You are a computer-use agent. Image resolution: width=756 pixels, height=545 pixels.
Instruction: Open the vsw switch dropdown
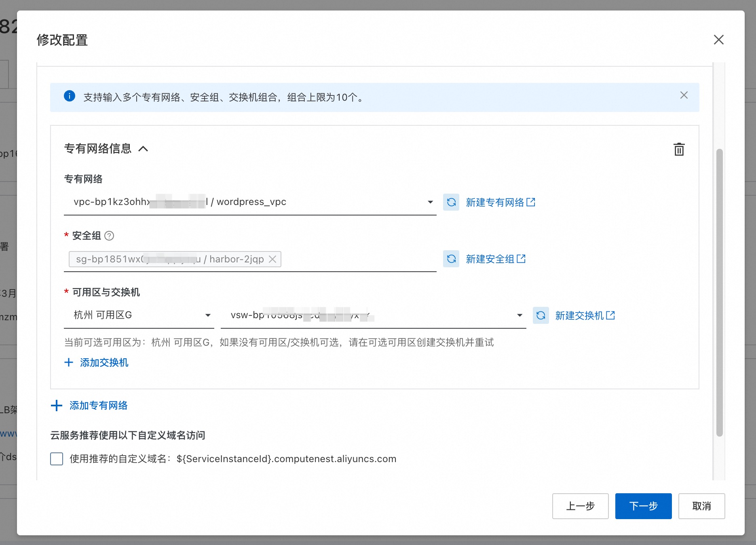pyautogui.click(x=373, y=315)
